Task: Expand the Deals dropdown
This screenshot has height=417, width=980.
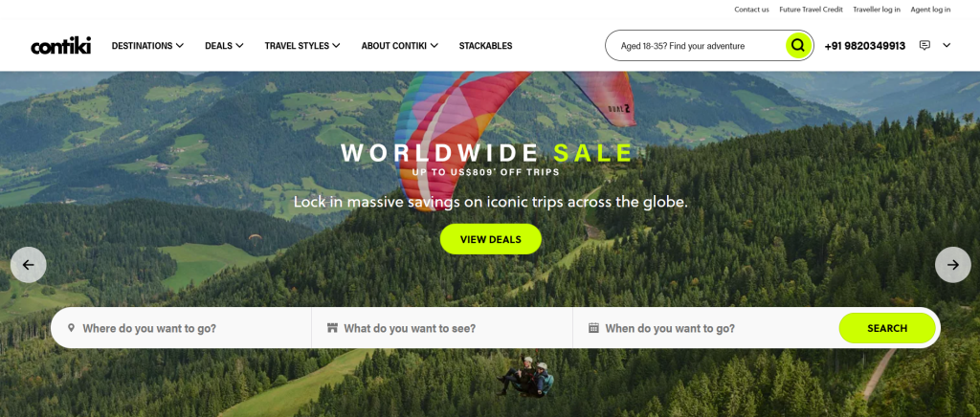Action: (224, 46)
